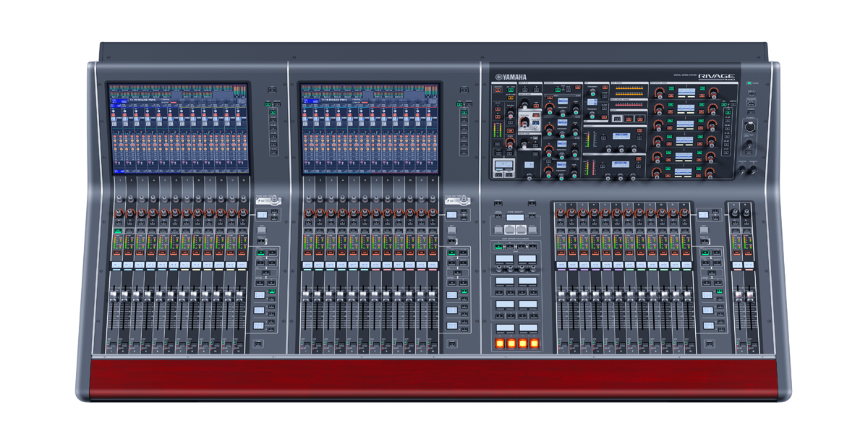Image resolution: width=868 pixels, height=434 pixels.
Task: Hit the second lit orange user key
Action: [x=511, y=343]
